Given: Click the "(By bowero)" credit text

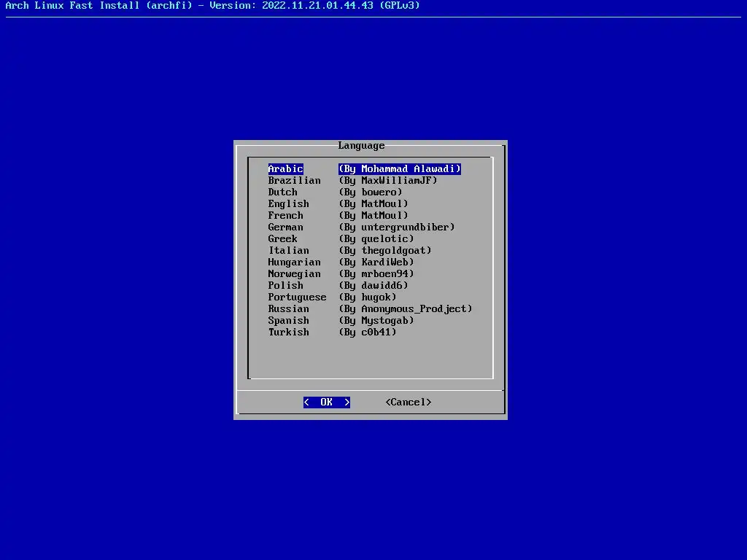Looking at the screenshot, I should click(370, 192).
